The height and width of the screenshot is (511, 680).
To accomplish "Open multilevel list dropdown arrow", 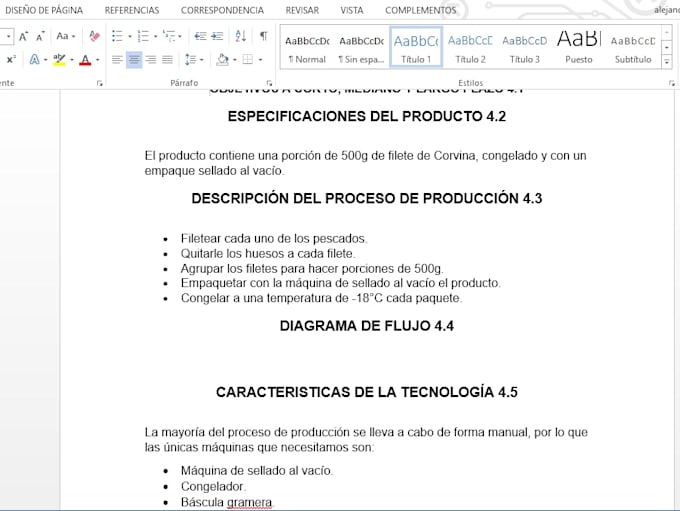I will pos(180,36).
